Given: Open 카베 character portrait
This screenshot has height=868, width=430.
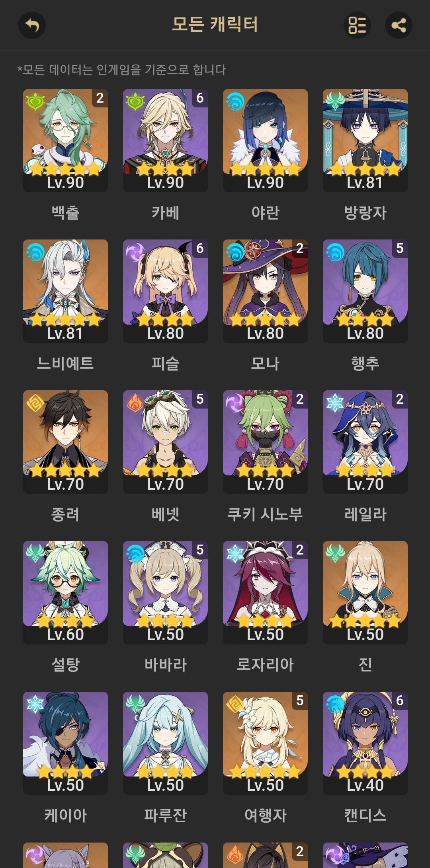Looking at the screenshot, I should tap(165, 140).
